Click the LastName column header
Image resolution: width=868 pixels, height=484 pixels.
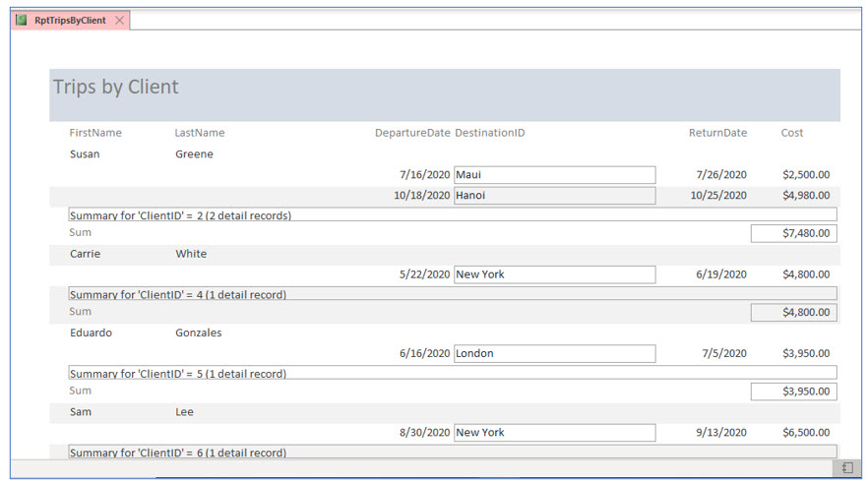(x=200, y=133)
